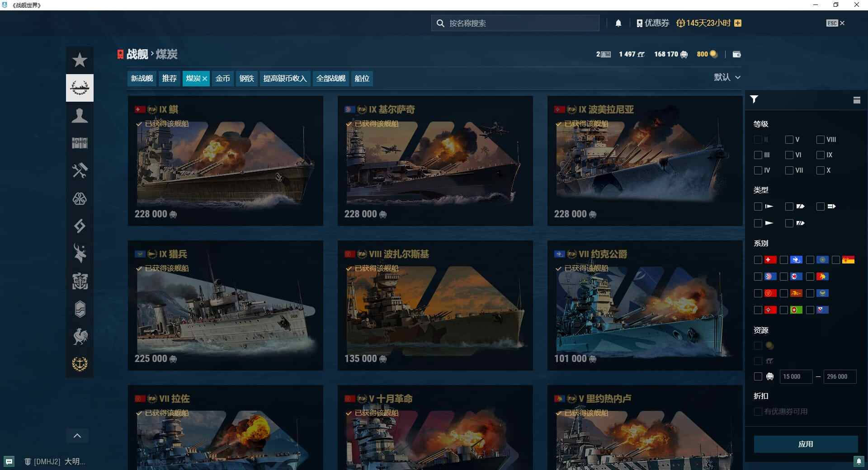868x470 pixels.
Task: Open the golden anchor section in sidebar
Action: pyautogui.click(x=80, y=364)
